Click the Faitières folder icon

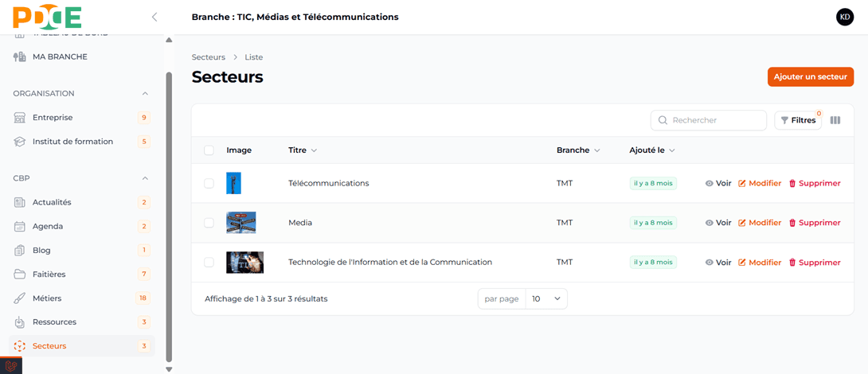[20, 275]
